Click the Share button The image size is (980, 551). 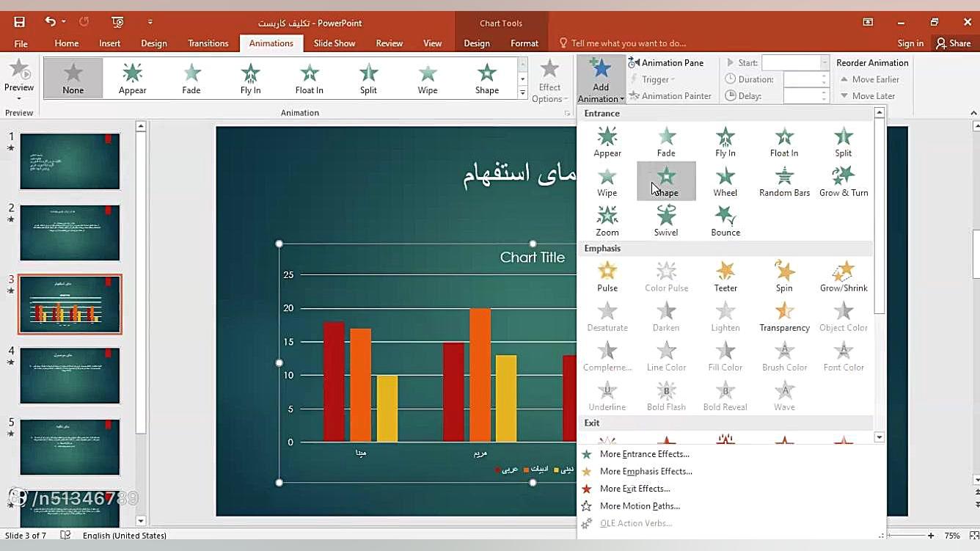tap(953, 43)
